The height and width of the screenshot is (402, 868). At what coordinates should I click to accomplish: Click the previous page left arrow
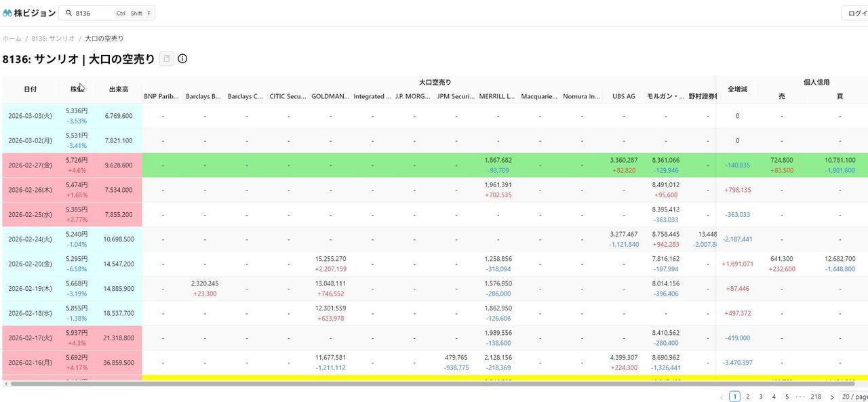point(722,397)
